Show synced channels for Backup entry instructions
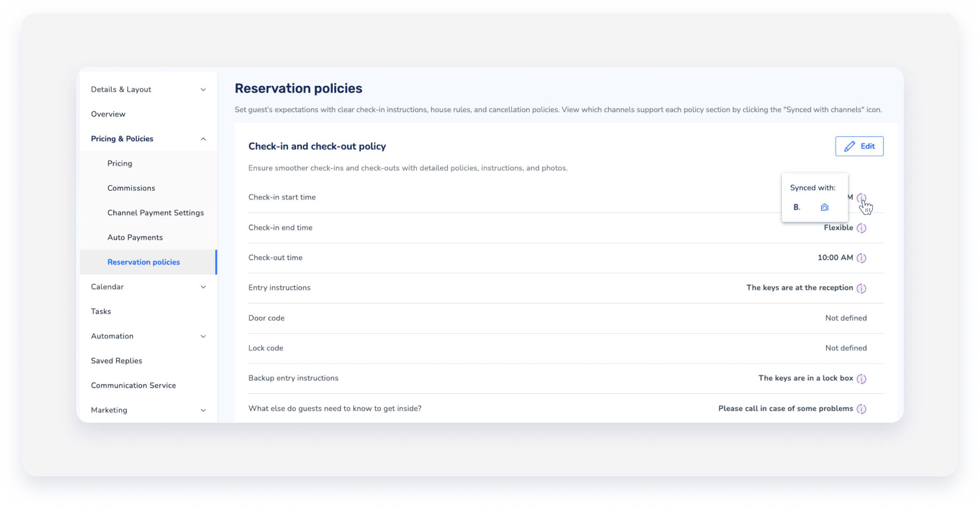Screen dimensions: 980x508 (861, 379)
